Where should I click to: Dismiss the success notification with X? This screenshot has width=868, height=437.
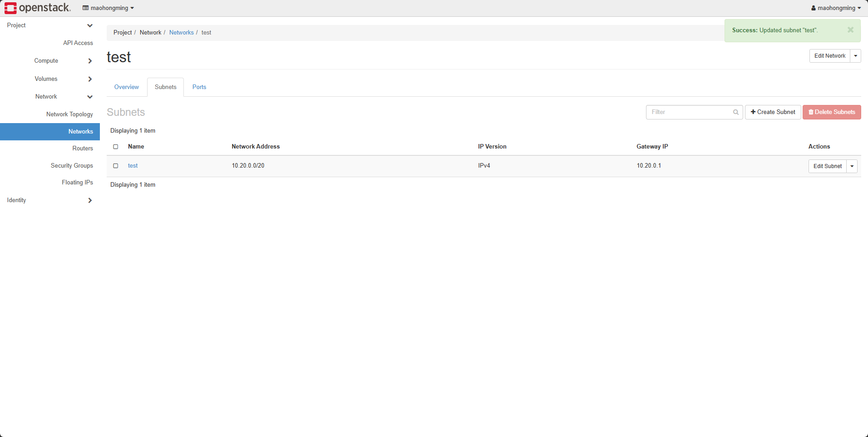point(850,30)
